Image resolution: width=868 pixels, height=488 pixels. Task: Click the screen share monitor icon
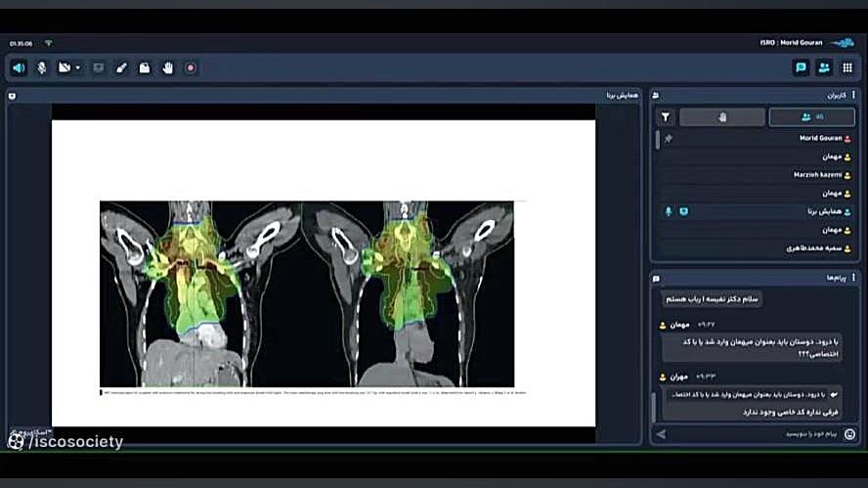point(99,67)
